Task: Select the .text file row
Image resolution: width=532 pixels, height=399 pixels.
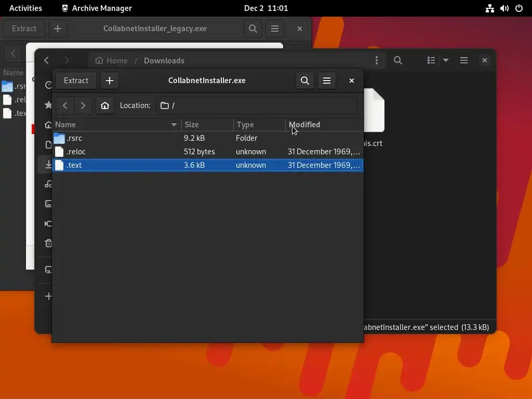Action: click(208, 165)
